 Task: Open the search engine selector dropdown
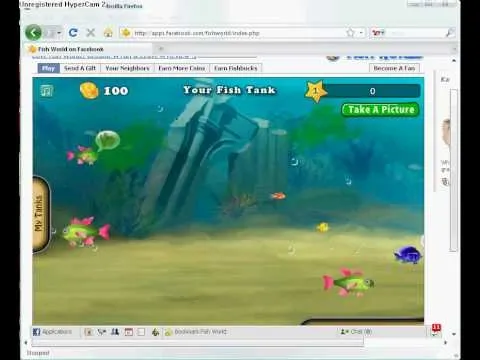378,33
